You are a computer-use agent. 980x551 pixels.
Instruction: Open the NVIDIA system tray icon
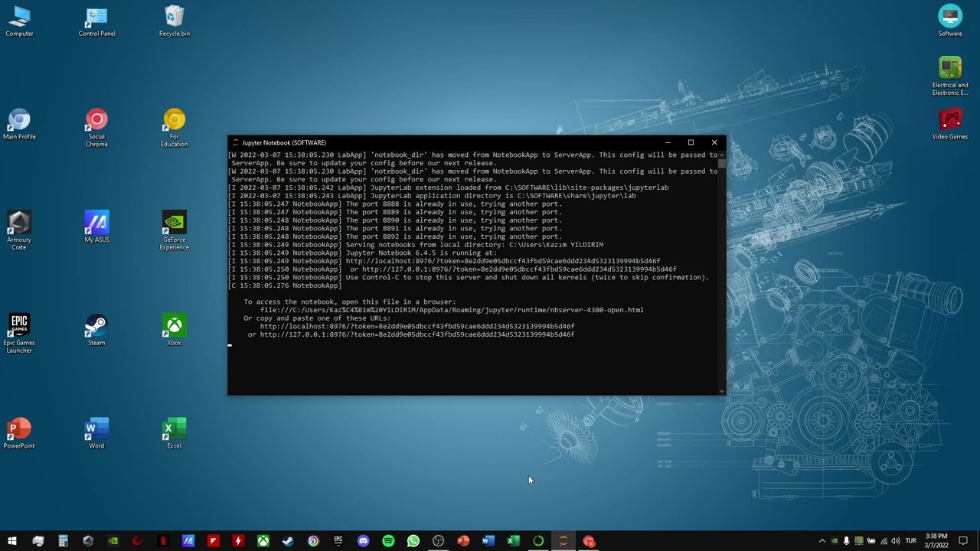(x=835, y=541)
